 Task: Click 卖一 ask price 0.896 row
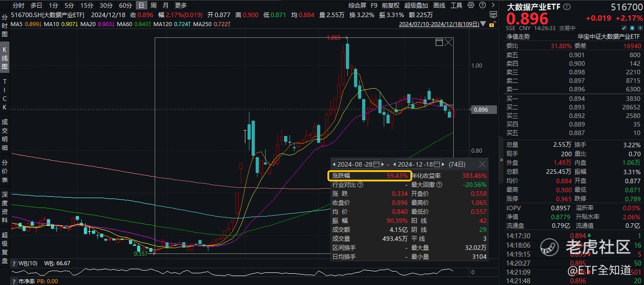click(x=573, y=90)
